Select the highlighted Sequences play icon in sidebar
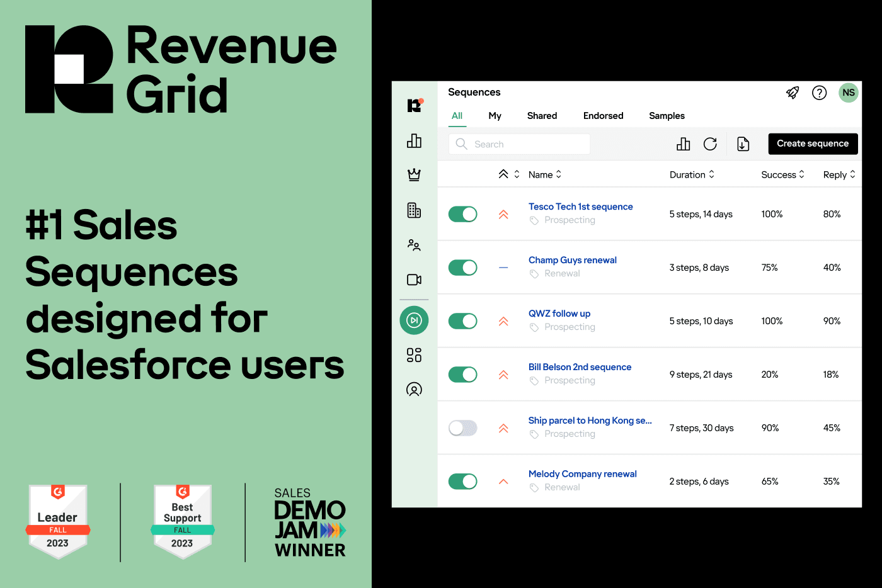 pos(414,320)
